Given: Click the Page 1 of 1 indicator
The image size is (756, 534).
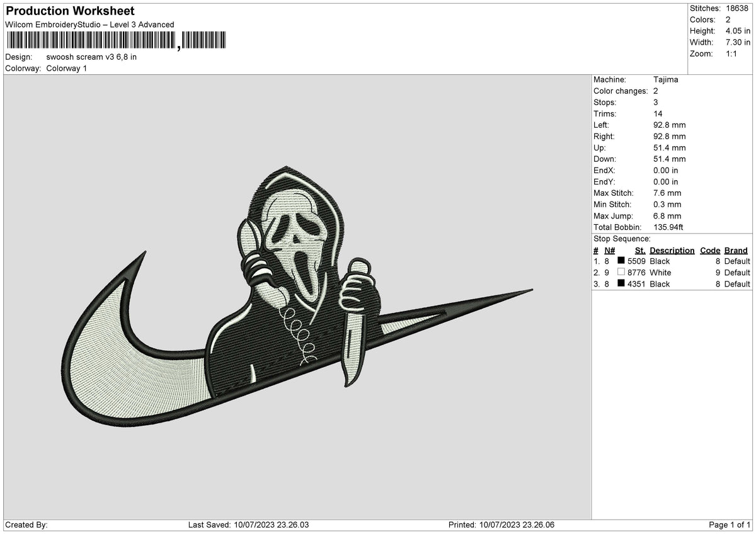Looking at the screenshot, I should 730,525.
